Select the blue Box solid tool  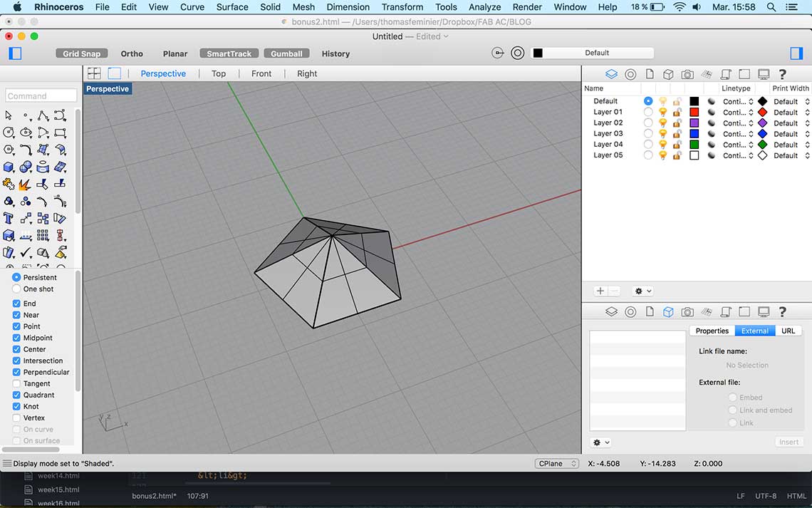pyautogui.click(x=9, y=167)
